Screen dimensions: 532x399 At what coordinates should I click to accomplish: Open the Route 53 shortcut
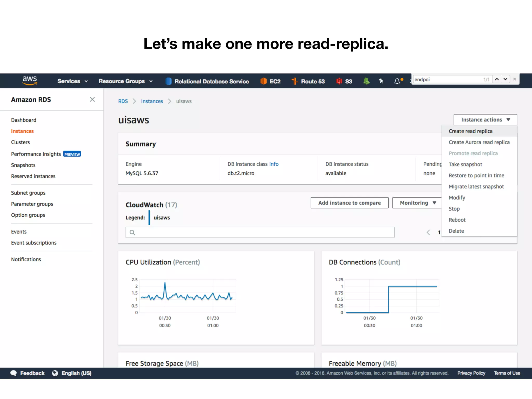click(308, 81)
